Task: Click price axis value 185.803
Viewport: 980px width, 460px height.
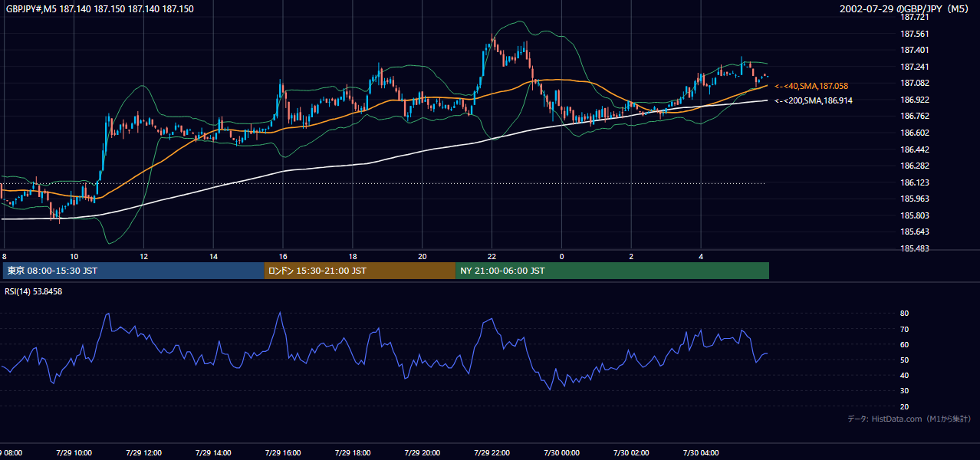Action: coord(915,215)
